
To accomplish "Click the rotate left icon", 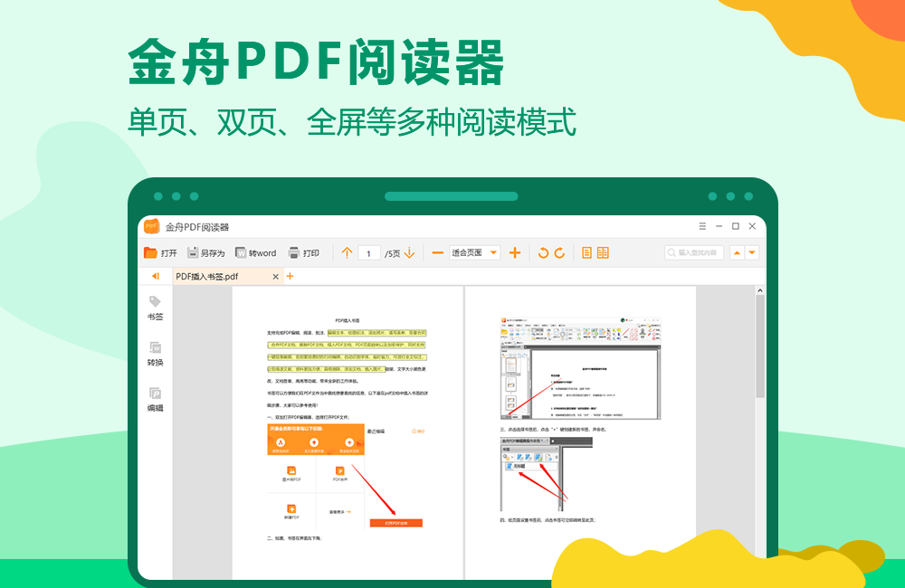I will 542,252.
